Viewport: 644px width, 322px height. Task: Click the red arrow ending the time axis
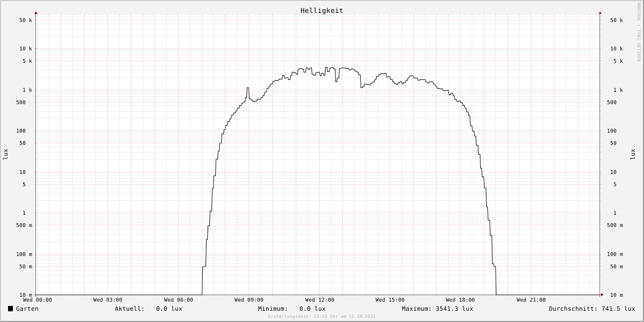point(602,295)
